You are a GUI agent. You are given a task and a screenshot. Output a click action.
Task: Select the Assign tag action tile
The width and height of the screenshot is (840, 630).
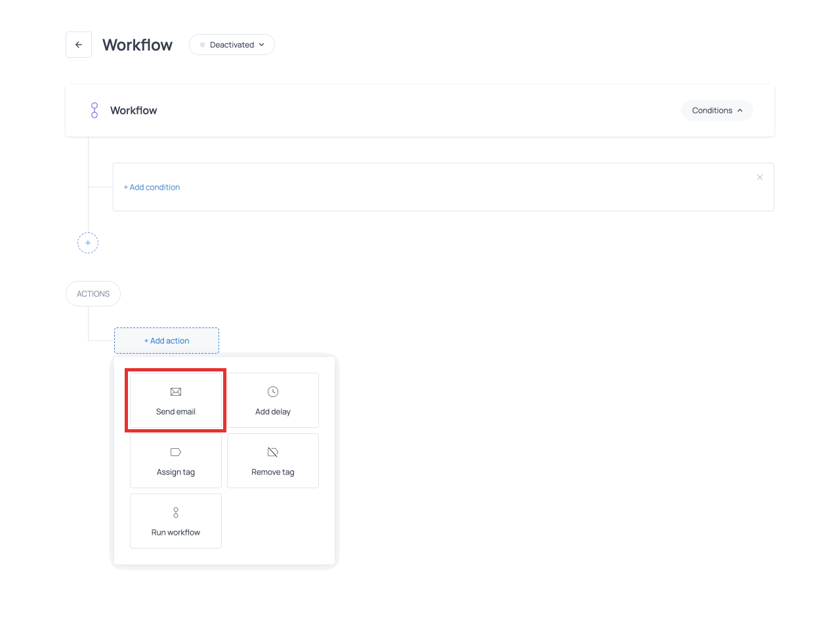click(175, 460)
